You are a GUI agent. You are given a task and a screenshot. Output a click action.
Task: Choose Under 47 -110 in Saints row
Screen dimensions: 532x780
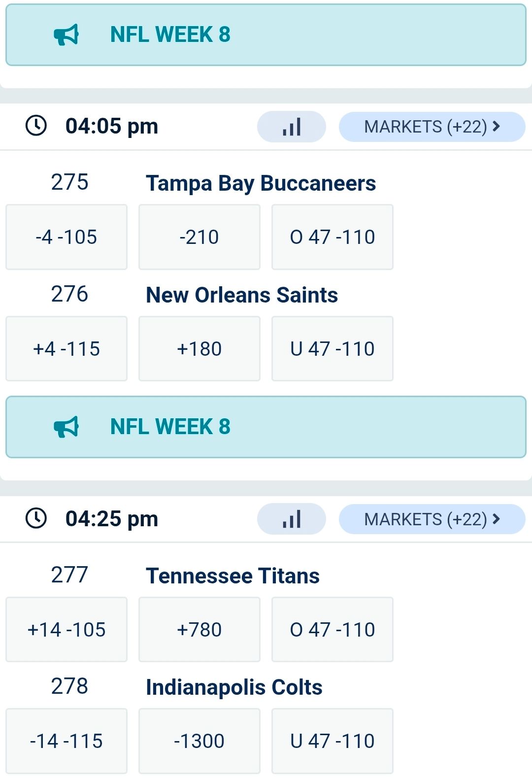pyautogui.click(x=332, y=349)
